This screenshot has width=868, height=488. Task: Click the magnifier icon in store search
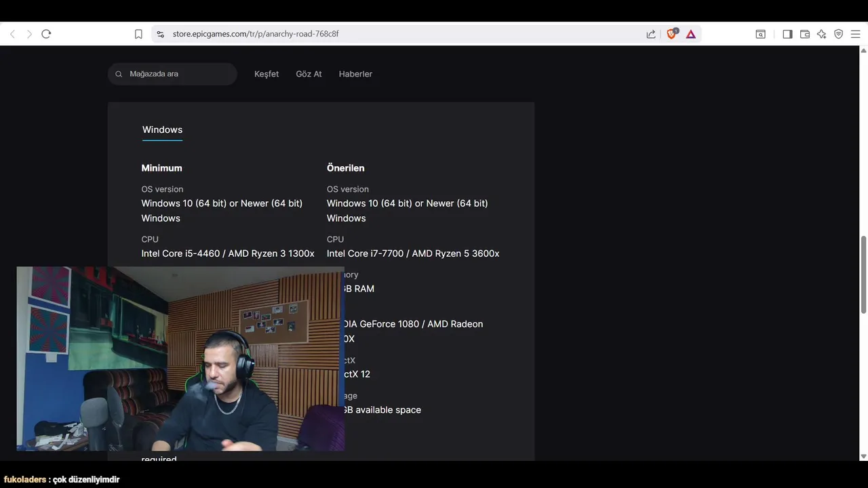119,74
